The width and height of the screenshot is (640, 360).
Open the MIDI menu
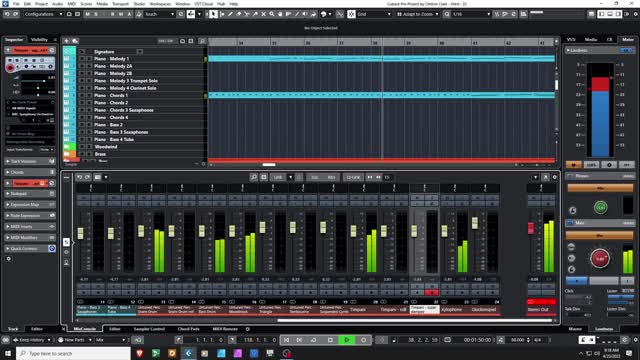(x=71, y=4)
